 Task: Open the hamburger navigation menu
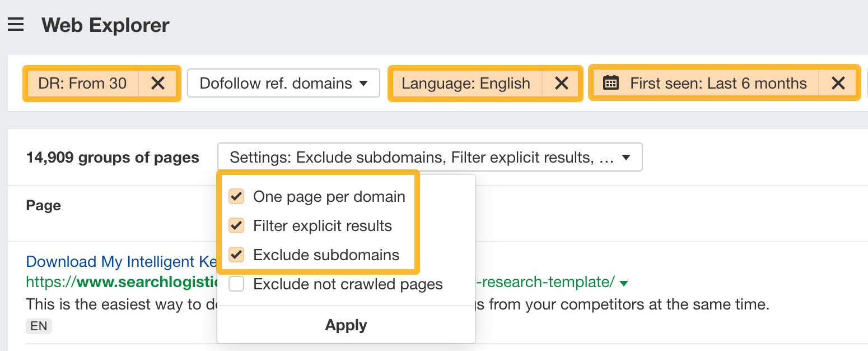pyautogui.click(x=15, y=24)
